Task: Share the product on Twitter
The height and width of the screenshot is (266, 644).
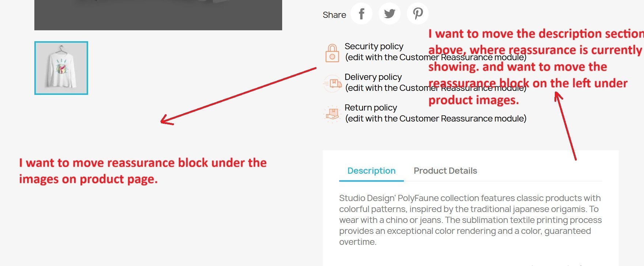Action: [390, 14]
